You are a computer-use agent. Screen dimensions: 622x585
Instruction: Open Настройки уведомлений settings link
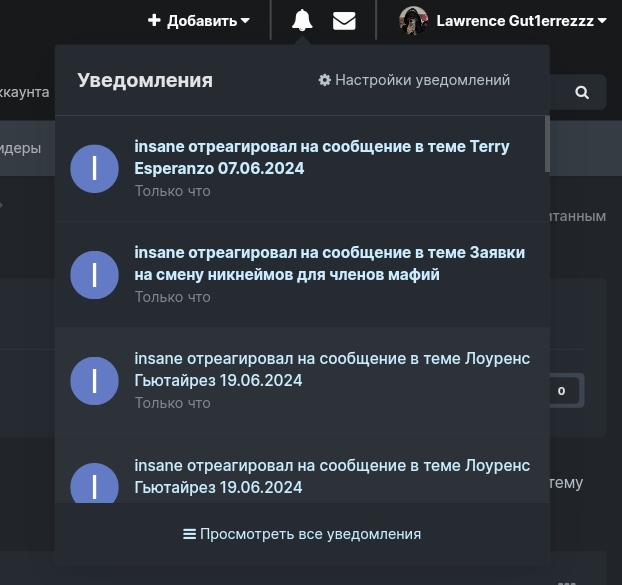414,80
